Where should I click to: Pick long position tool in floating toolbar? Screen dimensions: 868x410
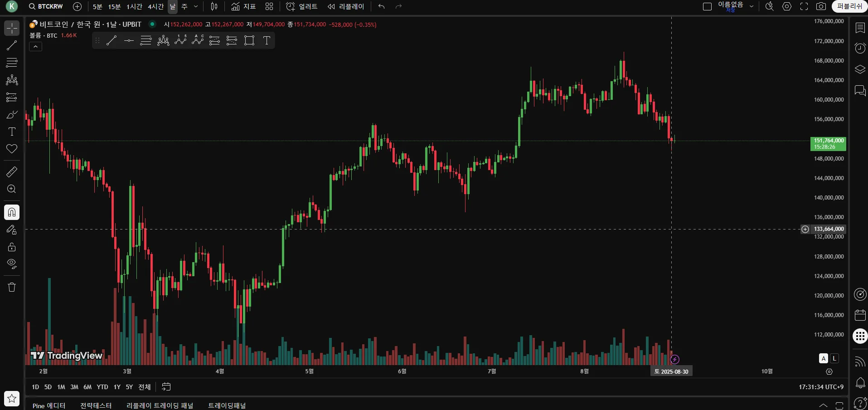click(214, 41)
